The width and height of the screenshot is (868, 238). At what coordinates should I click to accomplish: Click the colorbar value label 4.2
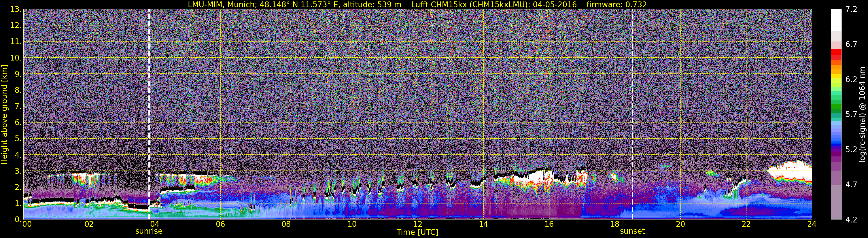pyautogui.click(x=851, y=220)
